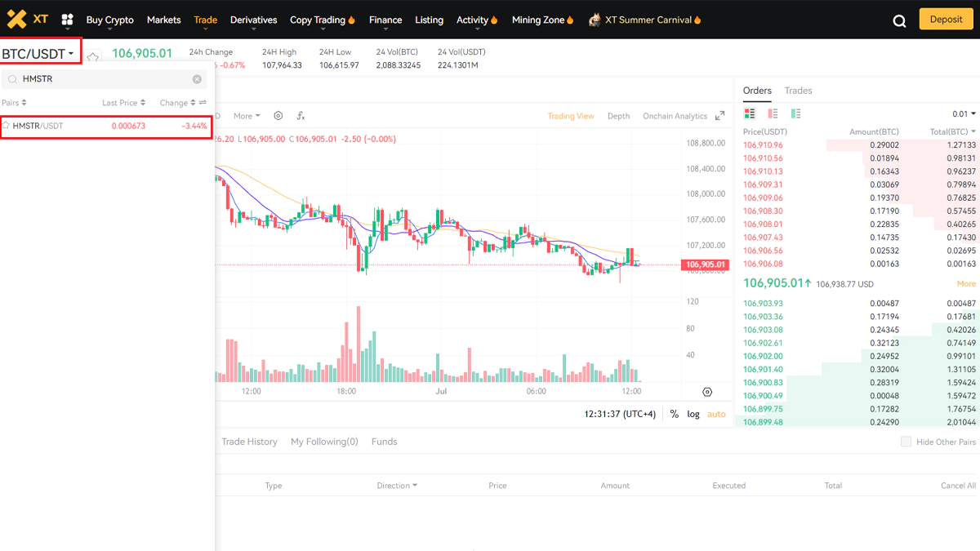
Task: Select the Trading View chart tab
Action: (571, 116)
